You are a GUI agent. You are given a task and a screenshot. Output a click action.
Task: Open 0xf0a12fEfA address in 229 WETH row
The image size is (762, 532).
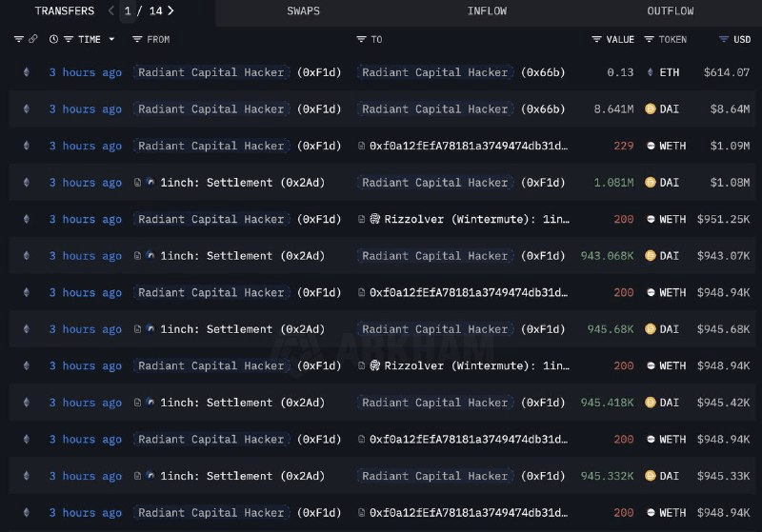(x=469, y=146)
